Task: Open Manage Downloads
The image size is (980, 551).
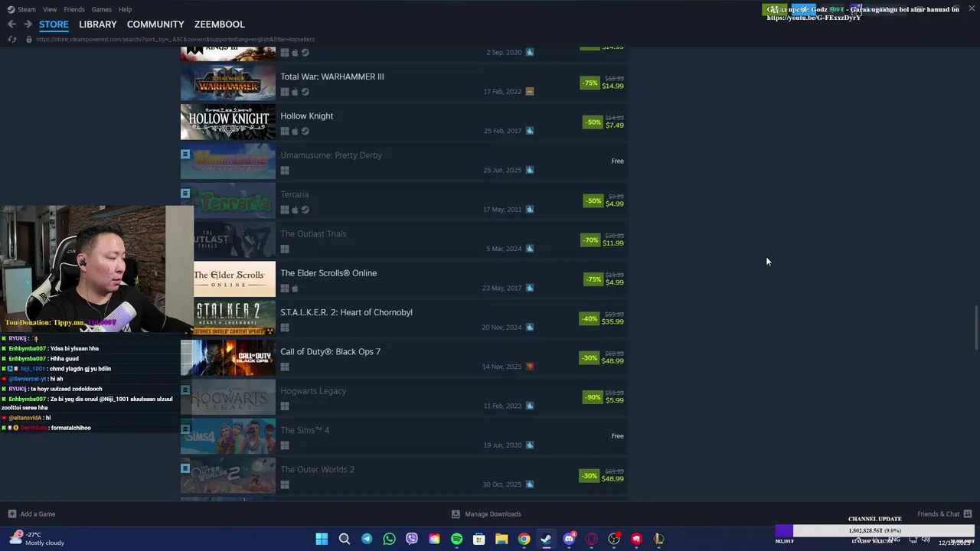Action: [x=486, y=514]
